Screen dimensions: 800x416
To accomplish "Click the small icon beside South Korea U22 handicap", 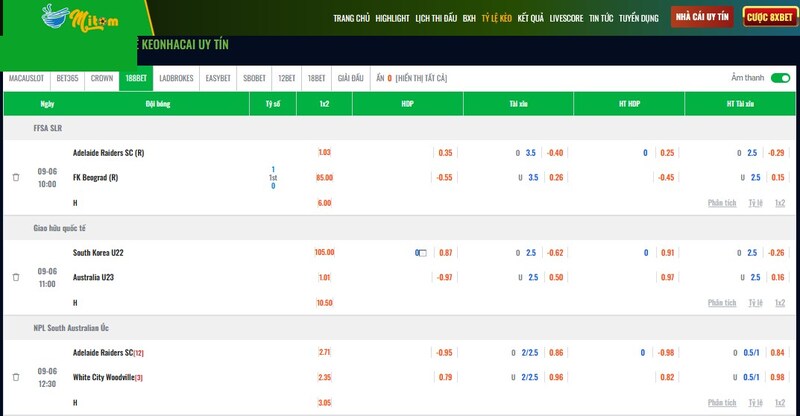I will pyautogui.click(x=422, y=253).
